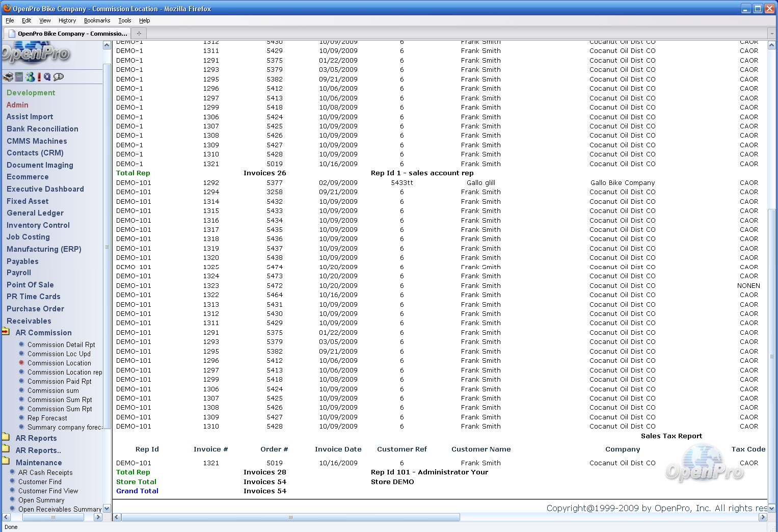This screenshot has height=532, width=778.
Task: Click the speech bubble info icon
Action: pyautogui.click(x=59, y=77)
